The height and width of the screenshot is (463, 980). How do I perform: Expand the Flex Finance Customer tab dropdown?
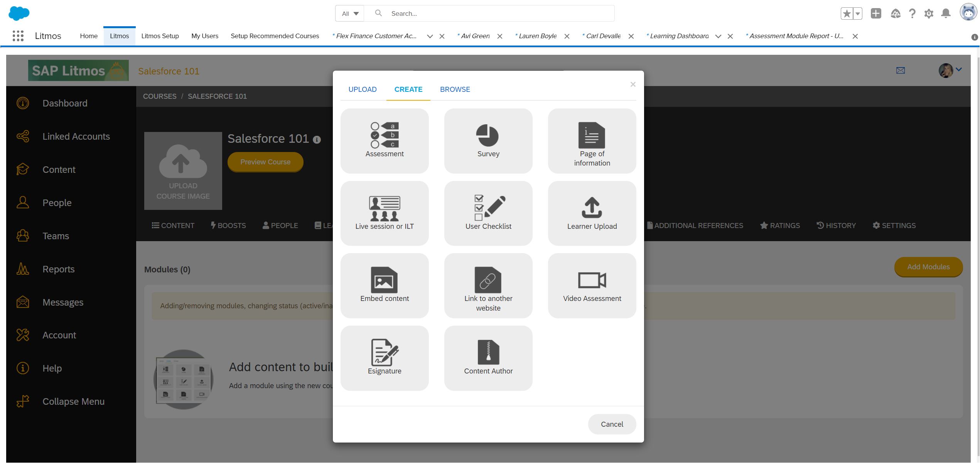430,36
